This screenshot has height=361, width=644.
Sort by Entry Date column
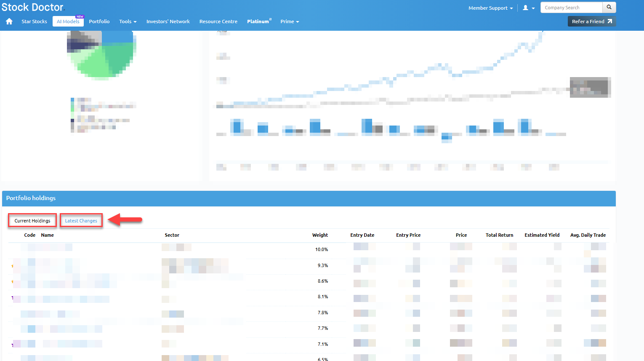tap(362, 235)
